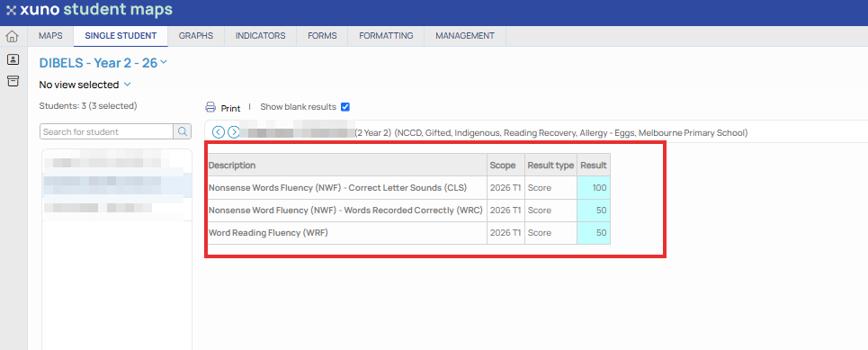The height and width of the screenshot is (350, 868).
Task: Click Nonsense Word Fluency WRC description
Action: click(346, 211)
